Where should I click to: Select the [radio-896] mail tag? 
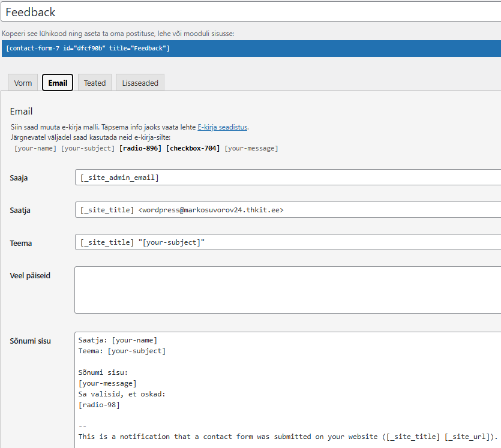click(140, 148)
